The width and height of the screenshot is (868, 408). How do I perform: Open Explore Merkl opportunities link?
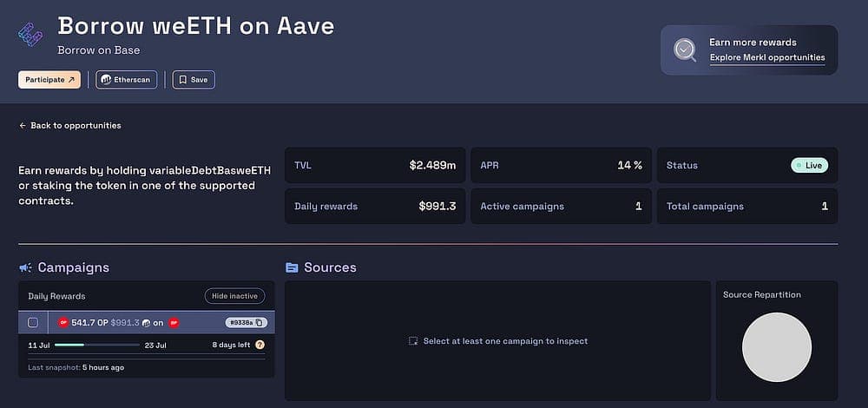pyautogui.click(x=767, y=57)
